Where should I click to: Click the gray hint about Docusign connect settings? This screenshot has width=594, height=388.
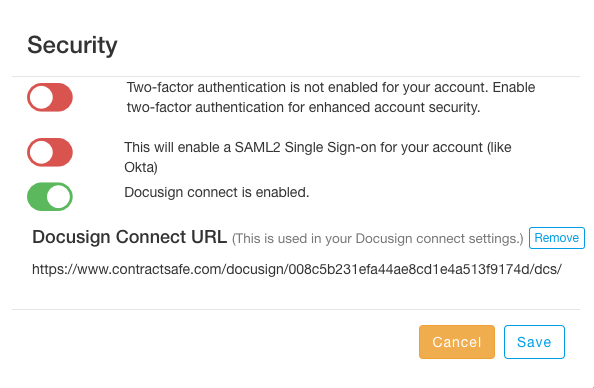pos(377,239)
